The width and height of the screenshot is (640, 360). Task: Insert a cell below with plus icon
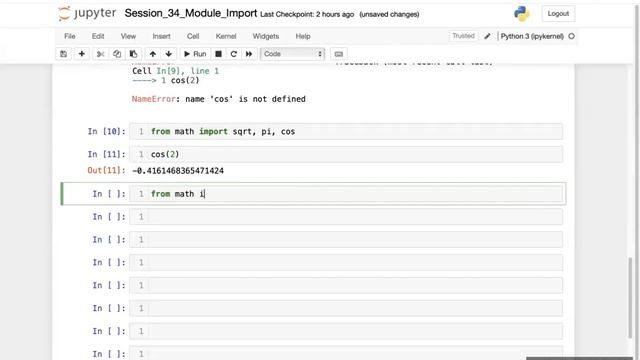coord(82,54)
